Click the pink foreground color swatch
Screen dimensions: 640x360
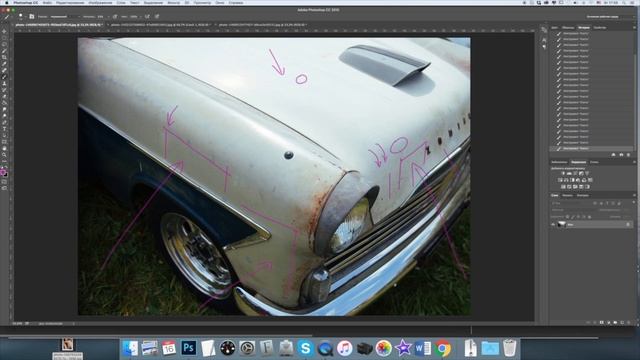tap(3, 172)
